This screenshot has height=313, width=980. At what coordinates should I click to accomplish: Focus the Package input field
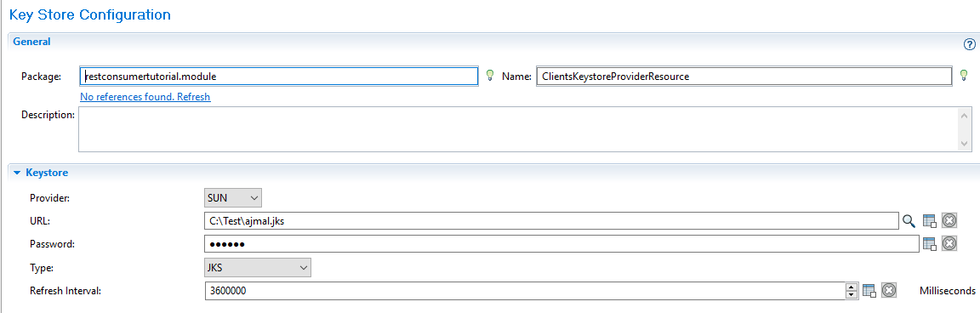point(279,77)
